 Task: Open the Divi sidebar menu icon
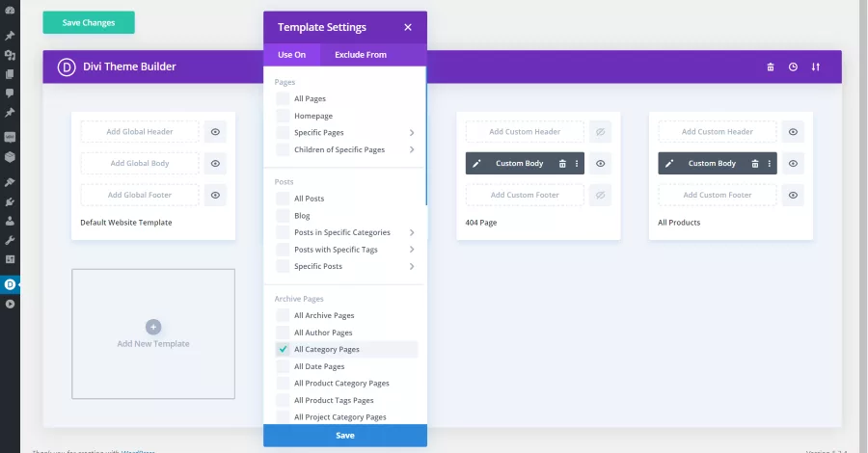pos(10,284)
